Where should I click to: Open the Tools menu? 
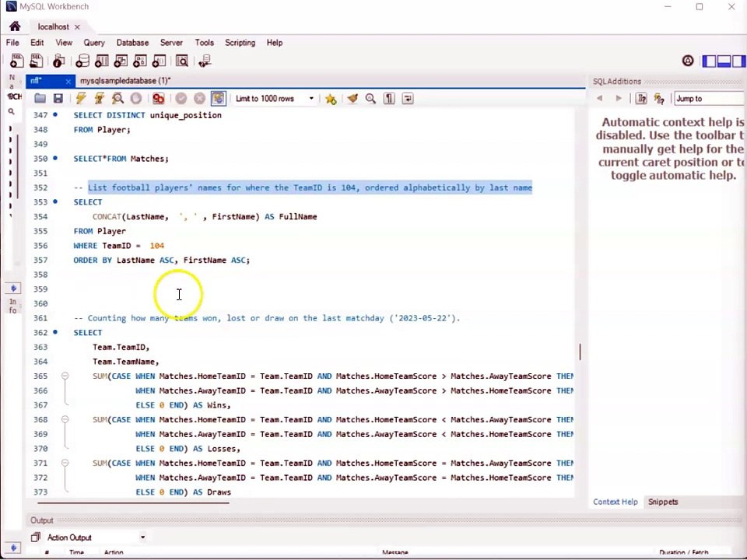pyautogui.click(x=205, y=42)
